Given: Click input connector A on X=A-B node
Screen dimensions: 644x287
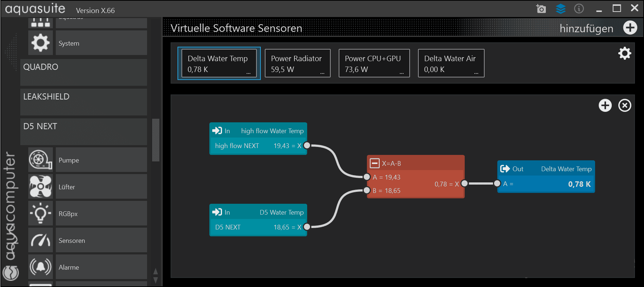Looking at the screenshot, I should (x=367, y=177).
